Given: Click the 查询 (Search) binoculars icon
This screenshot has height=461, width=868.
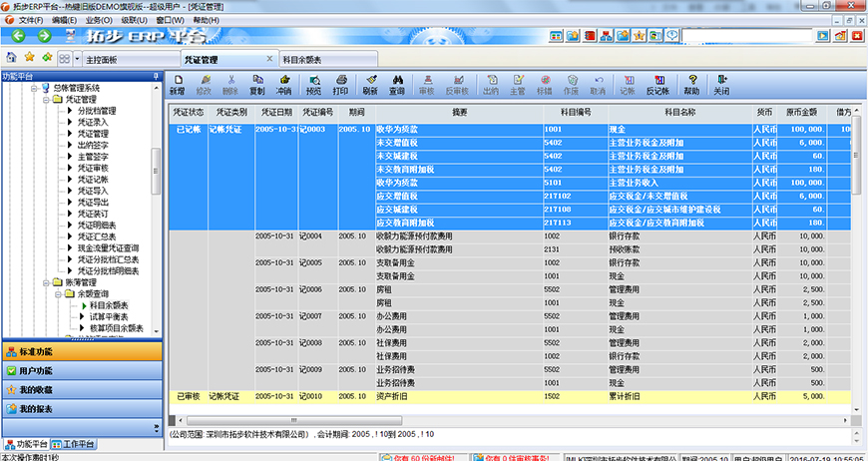Looking at the screenshot, I should click(x=396, y=84).
